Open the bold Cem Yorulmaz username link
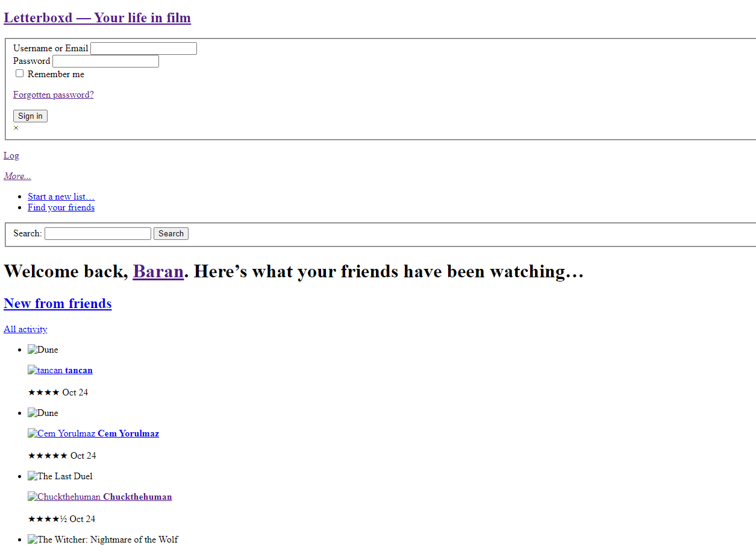Image resolution: width=756 pixels, height=554 pixels. 128,433
